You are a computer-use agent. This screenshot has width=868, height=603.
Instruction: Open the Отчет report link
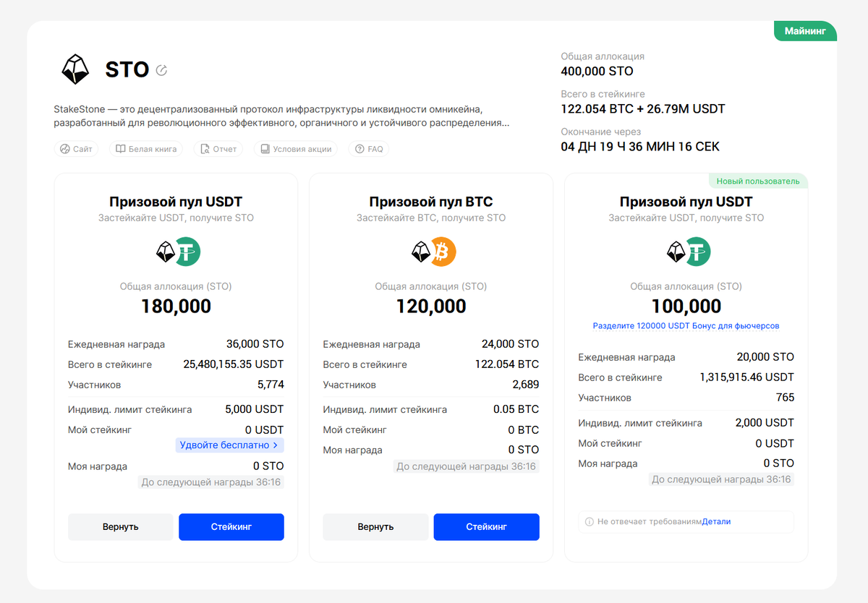click(218, 149)
